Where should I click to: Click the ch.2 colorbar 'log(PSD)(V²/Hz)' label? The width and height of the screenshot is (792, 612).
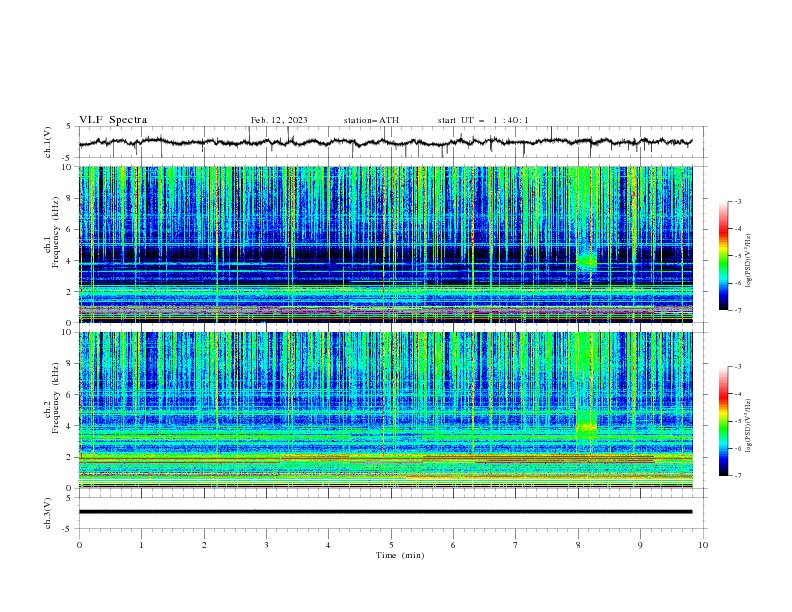click(748, 426)
